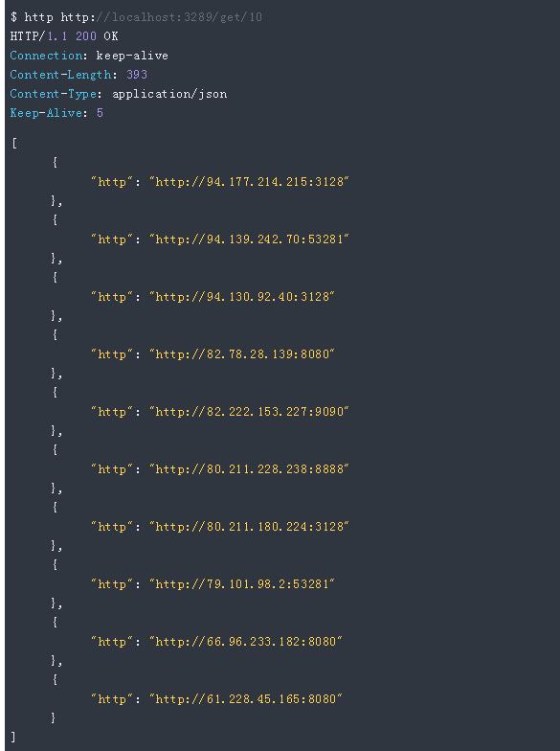Click the Keep-Alive header name

tap(46, 113)
